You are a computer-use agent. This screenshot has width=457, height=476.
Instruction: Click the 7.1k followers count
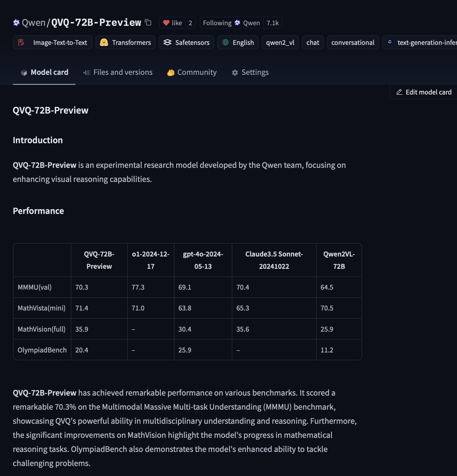273,23
